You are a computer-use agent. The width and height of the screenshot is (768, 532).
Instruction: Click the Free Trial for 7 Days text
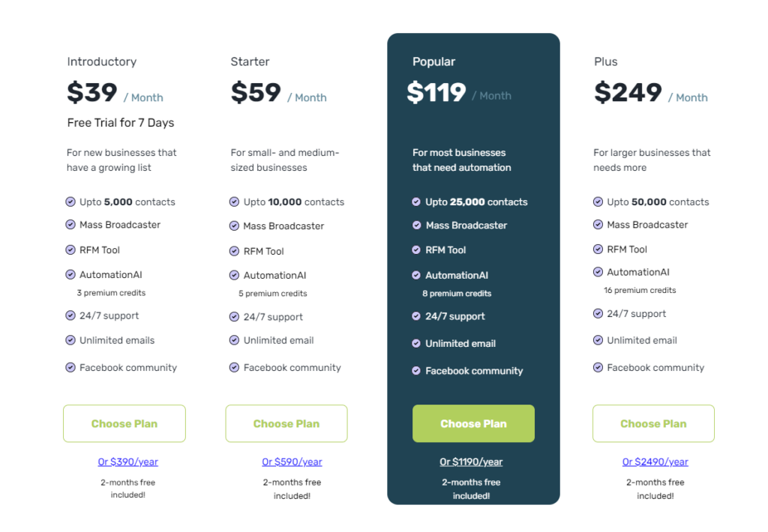[121, 123]
